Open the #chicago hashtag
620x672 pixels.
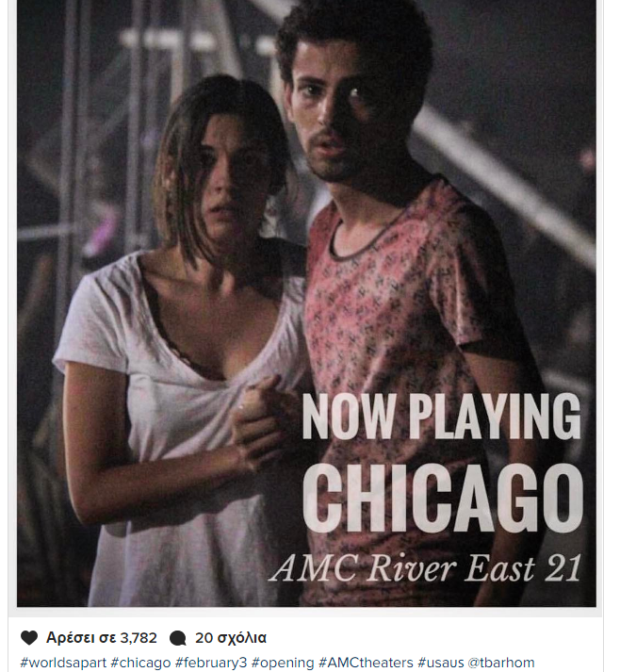pos(140,663)
